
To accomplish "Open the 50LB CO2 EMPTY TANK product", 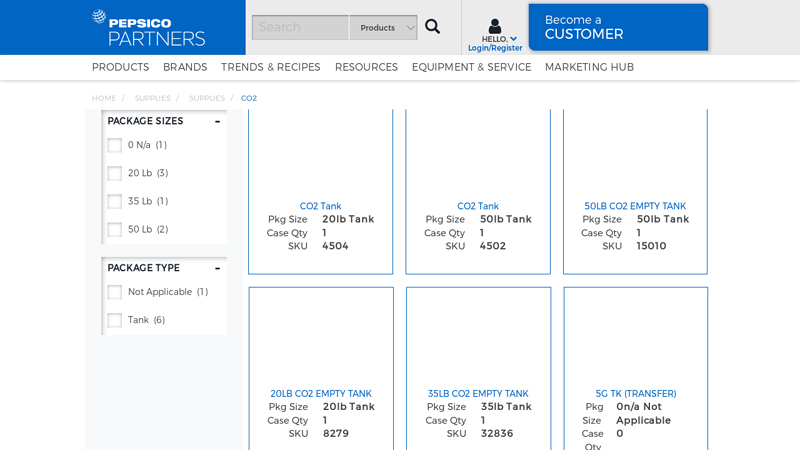I will click(635, 206).
